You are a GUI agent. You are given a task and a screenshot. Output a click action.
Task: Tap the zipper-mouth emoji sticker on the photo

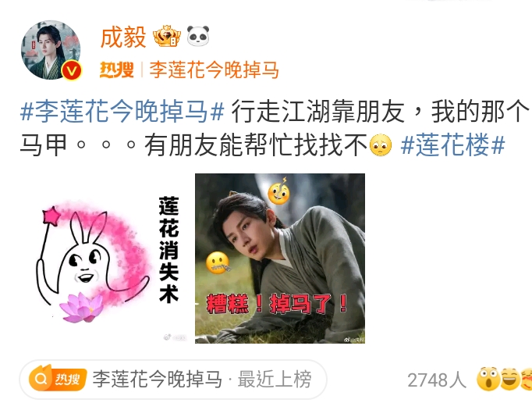(x=218, y=263)
